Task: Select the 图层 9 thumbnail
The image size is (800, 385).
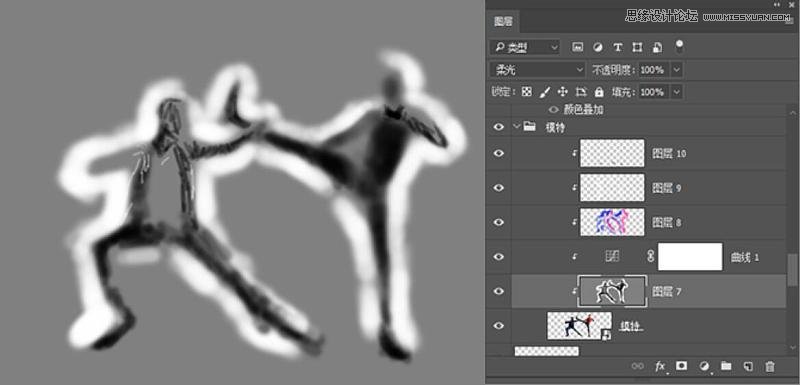Action: [x=612, y=188]
